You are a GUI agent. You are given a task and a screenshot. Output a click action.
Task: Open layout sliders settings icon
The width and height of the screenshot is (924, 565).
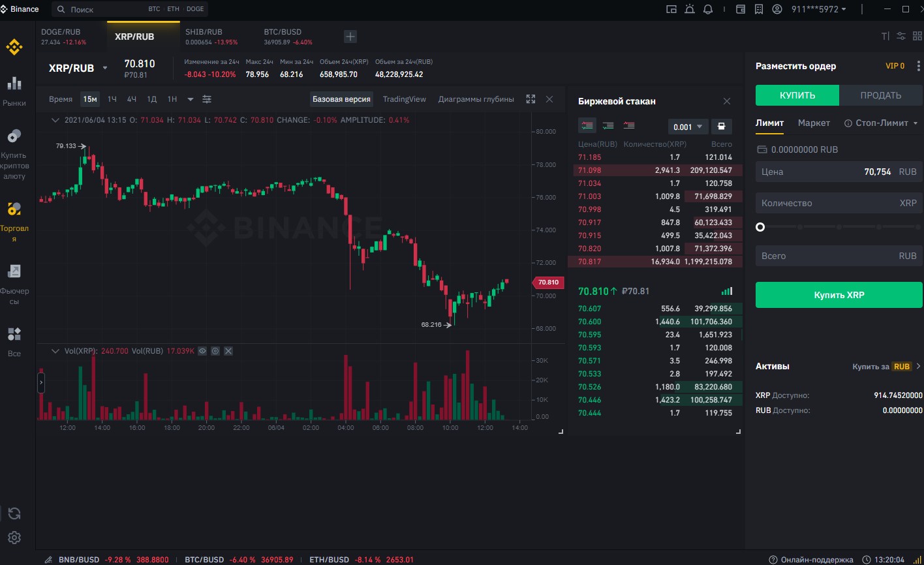(901, 37)
